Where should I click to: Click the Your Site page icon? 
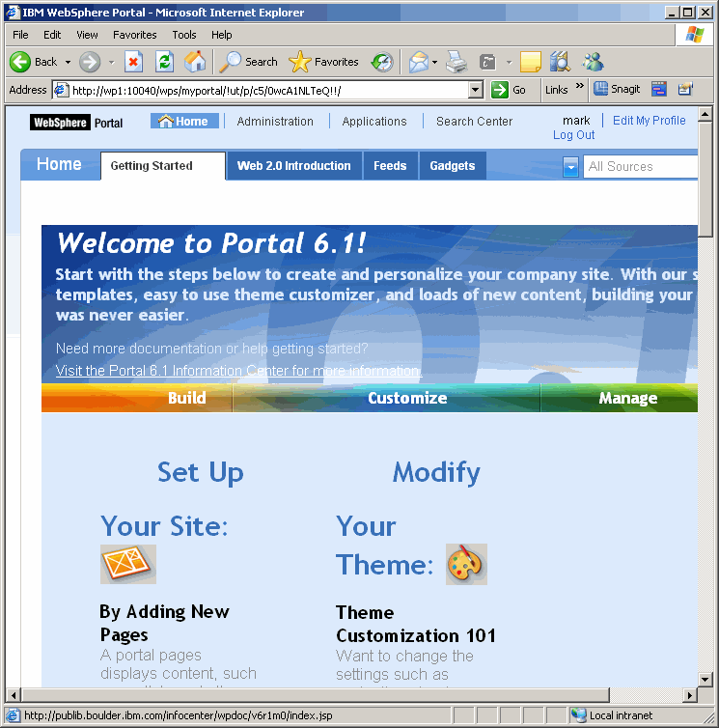127,564
